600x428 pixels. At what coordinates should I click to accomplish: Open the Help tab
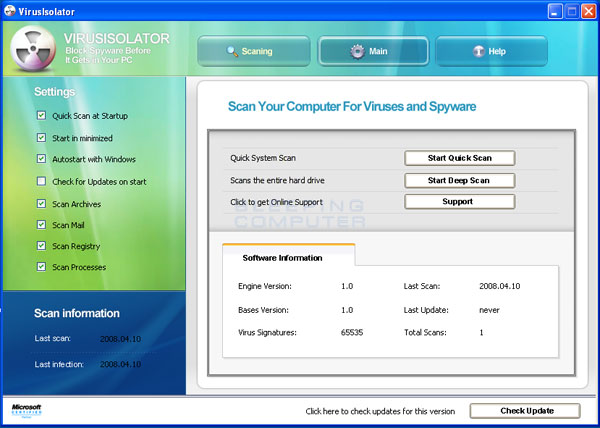coord(491,51)
